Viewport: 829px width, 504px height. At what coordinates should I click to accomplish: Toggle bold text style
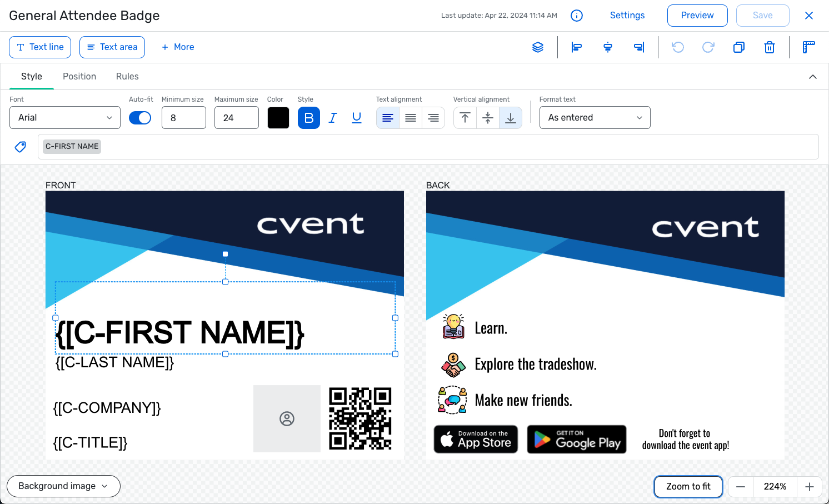click(309, 118)
